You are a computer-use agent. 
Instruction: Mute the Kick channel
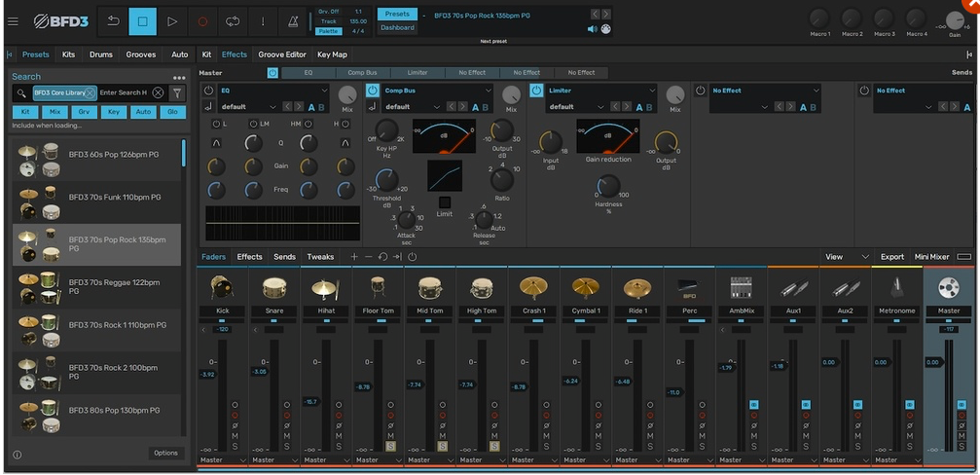[235, 436]
